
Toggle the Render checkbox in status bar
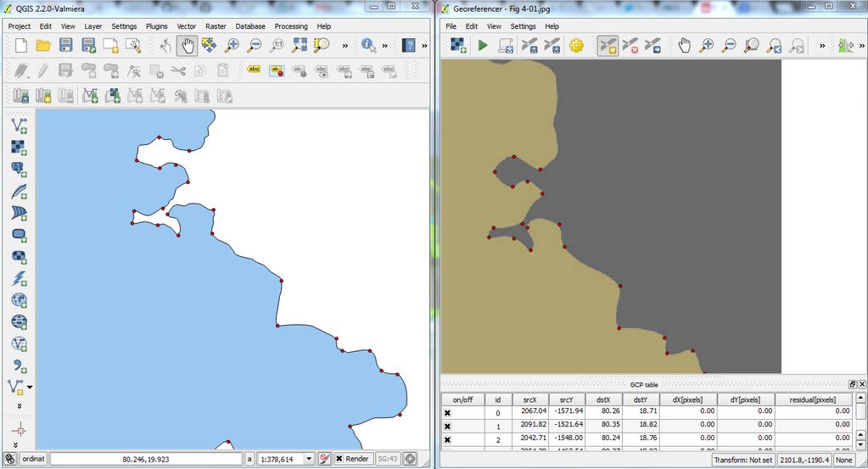pyautogui.click(x=339, y=459)
